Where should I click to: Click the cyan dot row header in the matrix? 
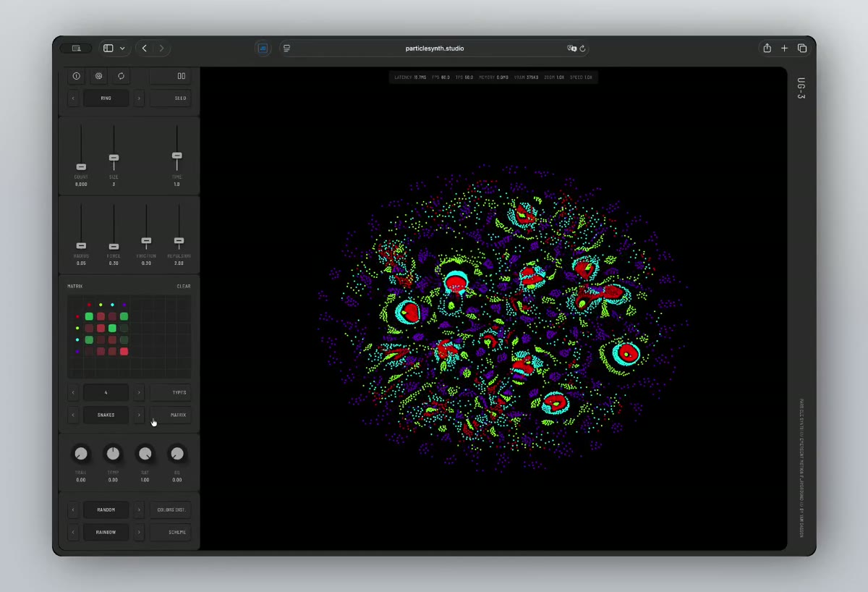pyautogui.click(x=77, y=339)
